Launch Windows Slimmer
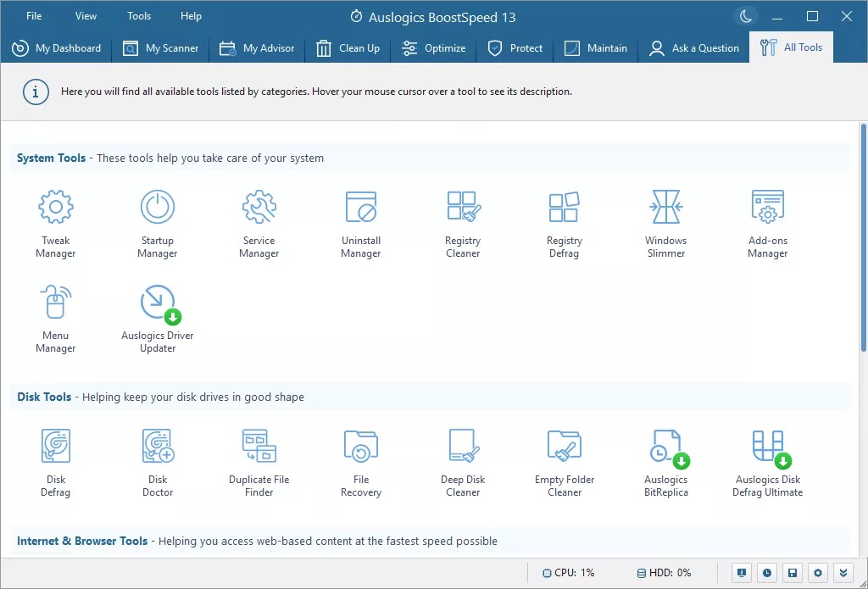The width and height of the screenshot is (868, 589). [x=666, y=223]
